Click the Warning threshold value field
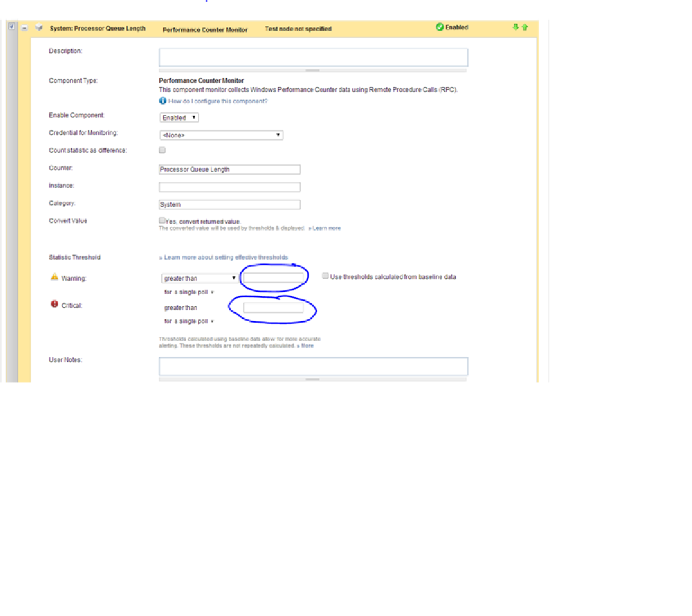692x616 pixels. pyautogui.click(x=273, y=277)
